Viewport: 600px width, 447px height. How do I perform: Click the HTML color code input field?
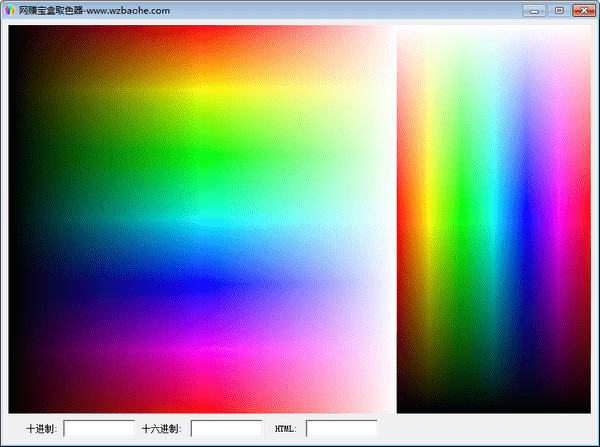tap(342, 428)
